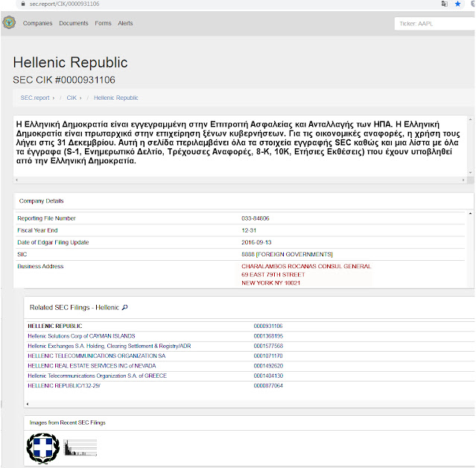Click the translate page icon in address bar
Screen dimensions: 476x468
pos(444,4)
